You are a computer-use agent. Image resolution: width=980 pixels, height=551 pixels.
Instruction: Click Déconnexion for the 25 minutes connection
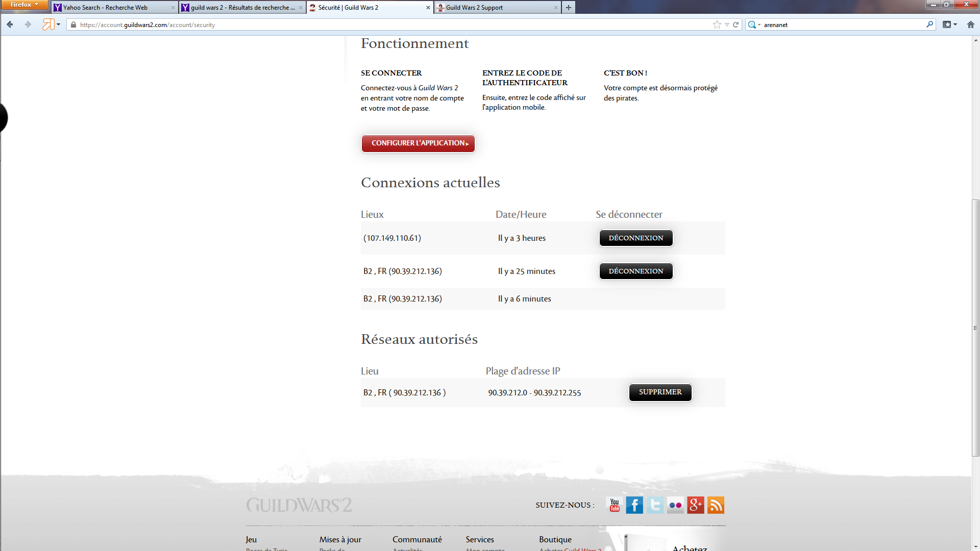click(636, 271)
